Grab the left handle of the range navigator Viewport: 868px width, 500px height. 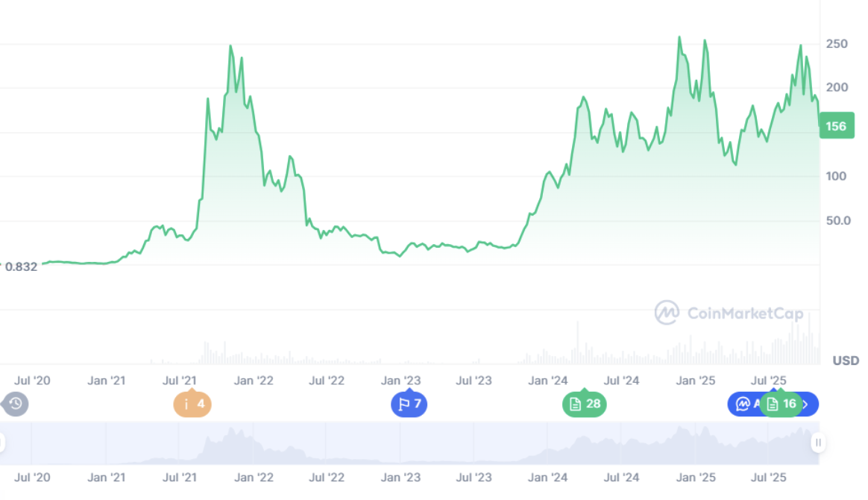(1, 443)
